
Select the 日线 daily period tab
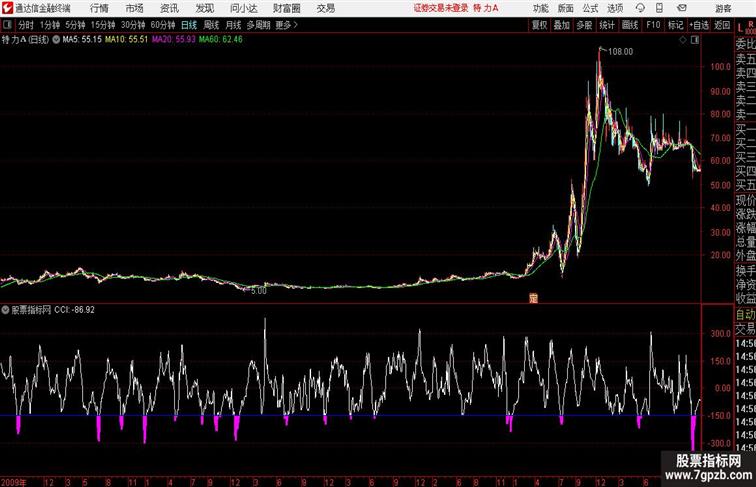pyautogui.click(x=189, y=25)
